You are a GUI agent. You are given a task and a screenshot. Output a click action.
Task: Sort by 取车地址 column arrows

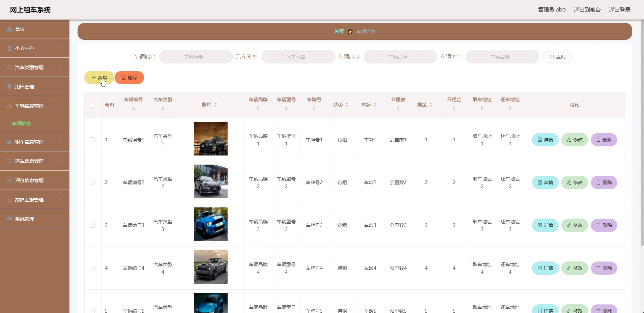point(482,109)
